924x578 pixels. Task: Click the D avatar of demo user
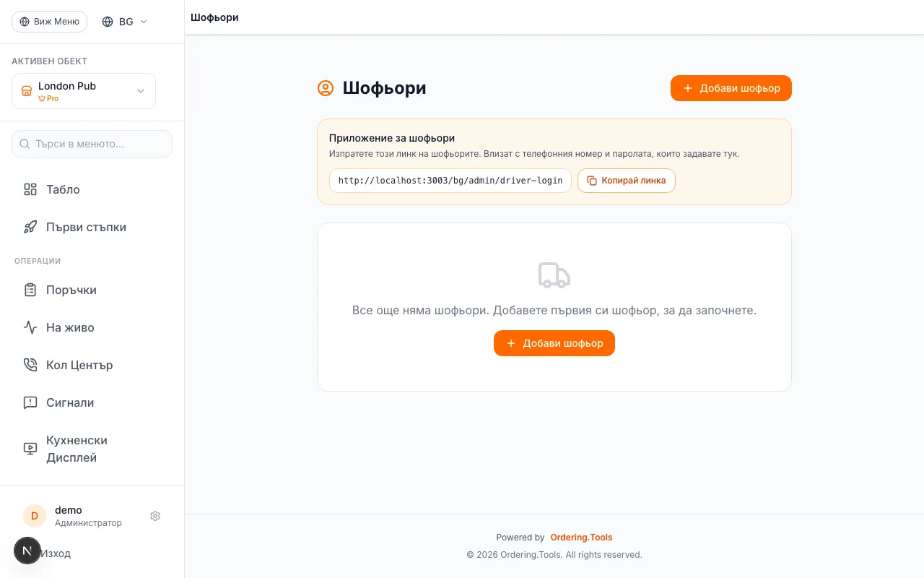[35, 516]
